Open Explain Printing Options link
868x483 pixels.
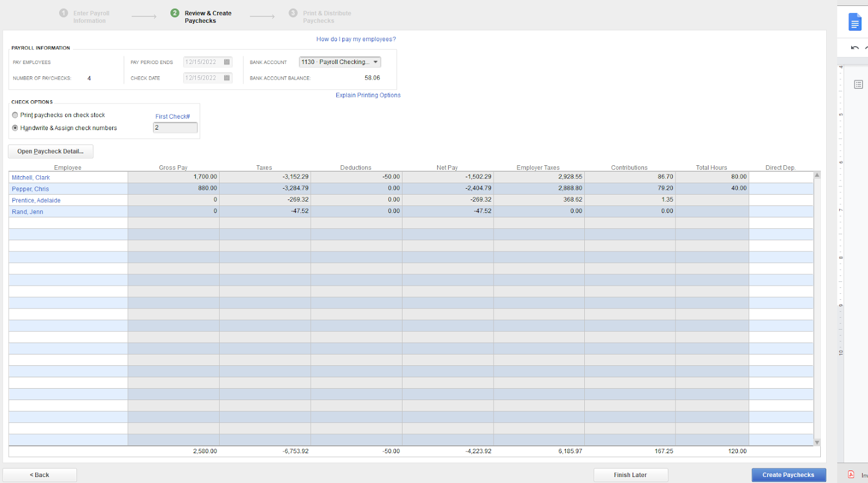[368, 95]
